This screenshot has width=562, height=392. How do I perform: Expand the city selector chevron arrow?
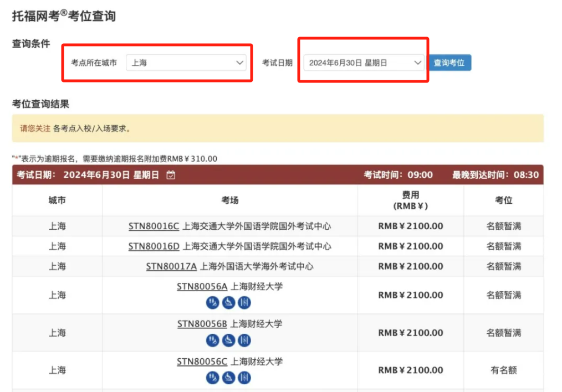(239, 63)
